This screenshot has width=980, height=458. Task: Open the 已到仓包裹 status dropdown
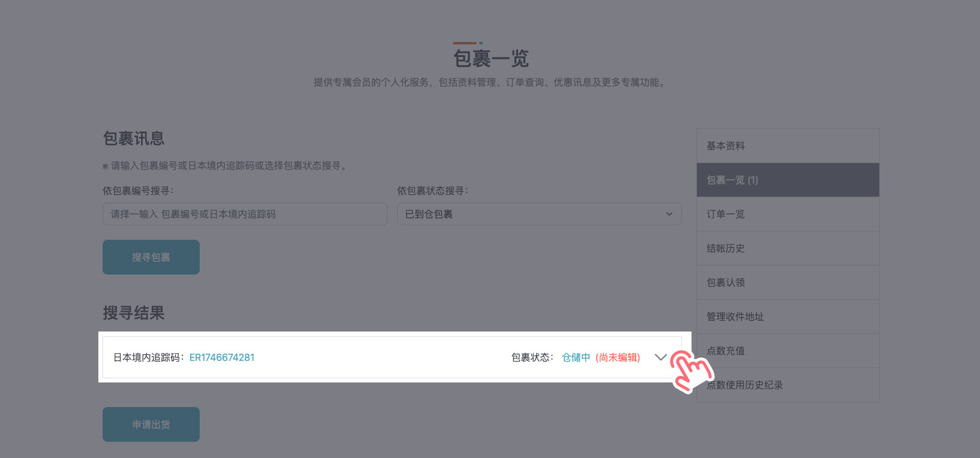pyautogui.click(x=539, y=214)
